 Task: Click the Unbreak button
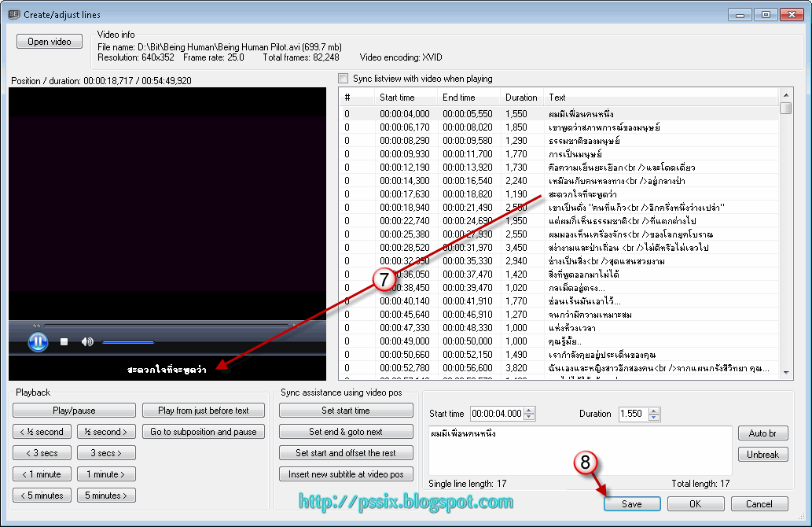[762, 455]
